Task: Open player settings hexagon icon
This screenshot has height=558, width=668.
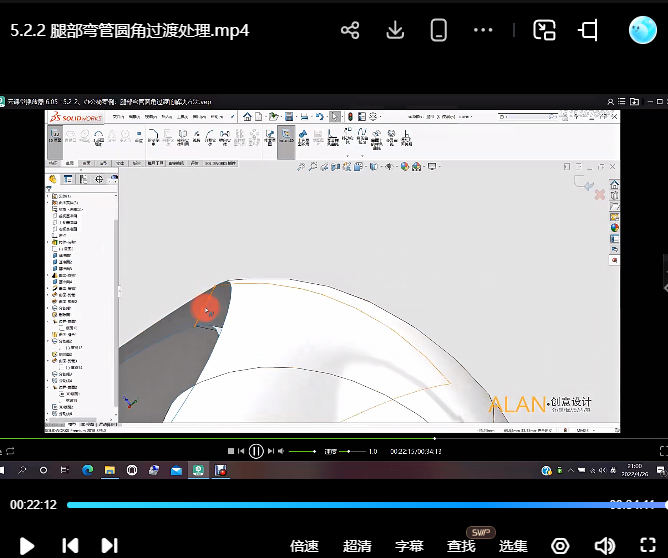Action: pos(560,546)
